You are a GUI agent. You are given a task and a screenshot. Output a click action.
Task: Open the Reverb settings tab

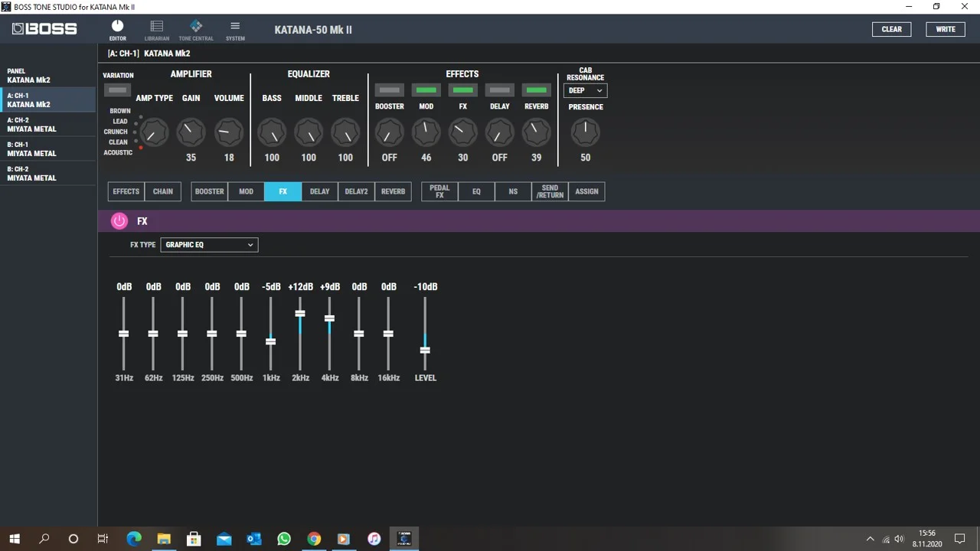pyautogui.click(x=393, y=191)
